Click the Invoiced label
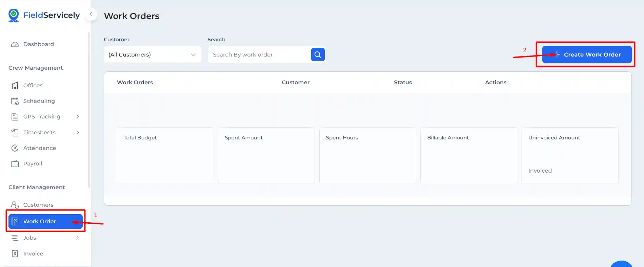The width and height of the screenshot is (644, 267). tap(540, 171)
